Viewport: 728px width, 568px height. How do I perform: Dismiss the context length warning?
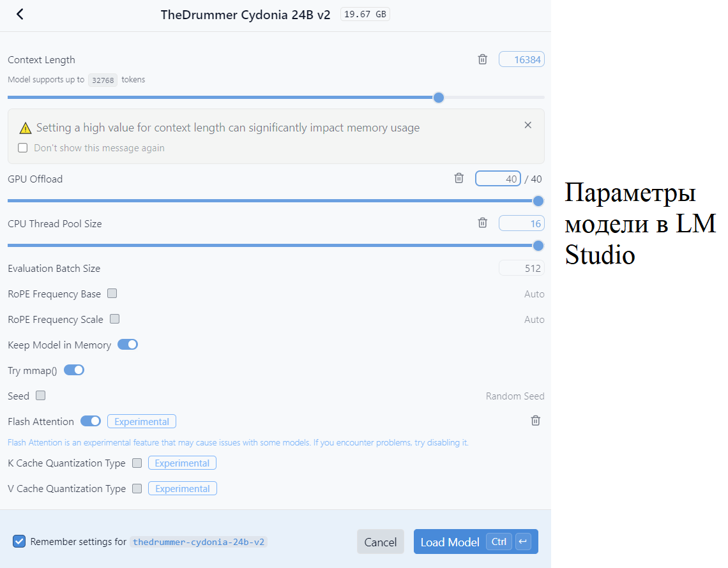(x=528, y=125)
